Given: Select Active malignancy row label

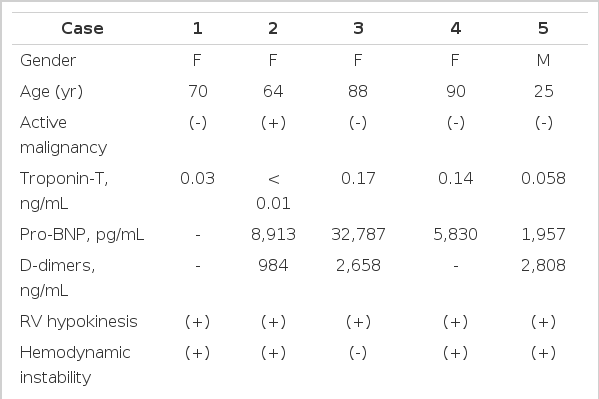Looking at the screenshot, I should (x=63, y=135).
